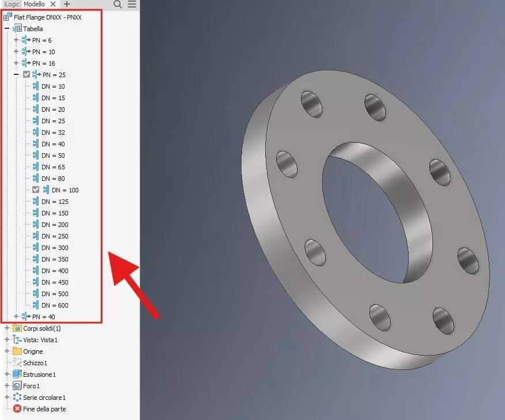
Task: Select the Schizzo1 sketch icon
Action: click(x=17, y=363)
